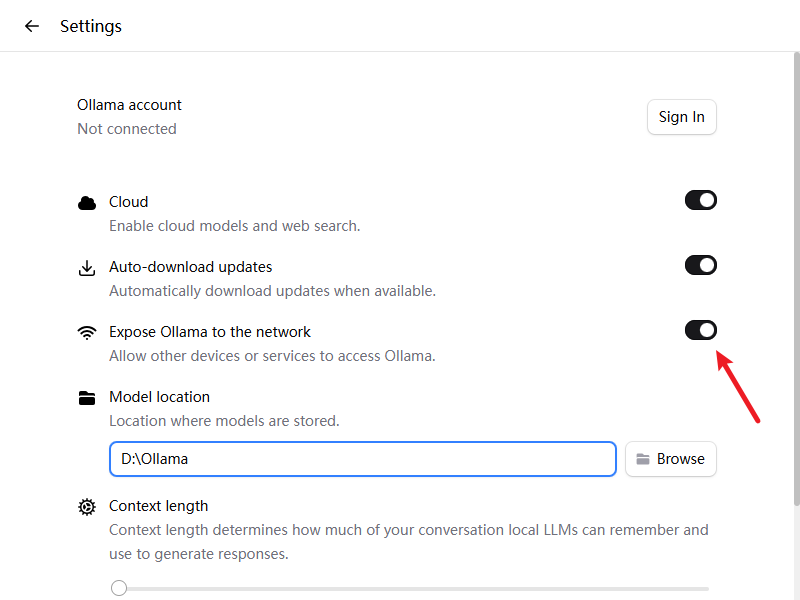Viewport: 800px width, 600px height.
Task: Click 'Location where models are stored.' text
Action: click(x=224, y=420)
